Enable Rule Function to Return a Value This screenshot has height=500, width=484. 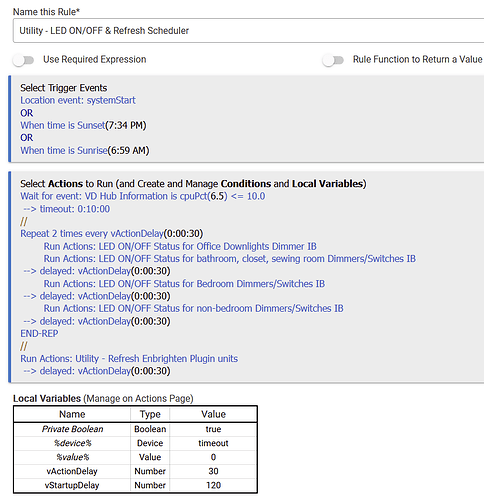click(x=333, y=60)
